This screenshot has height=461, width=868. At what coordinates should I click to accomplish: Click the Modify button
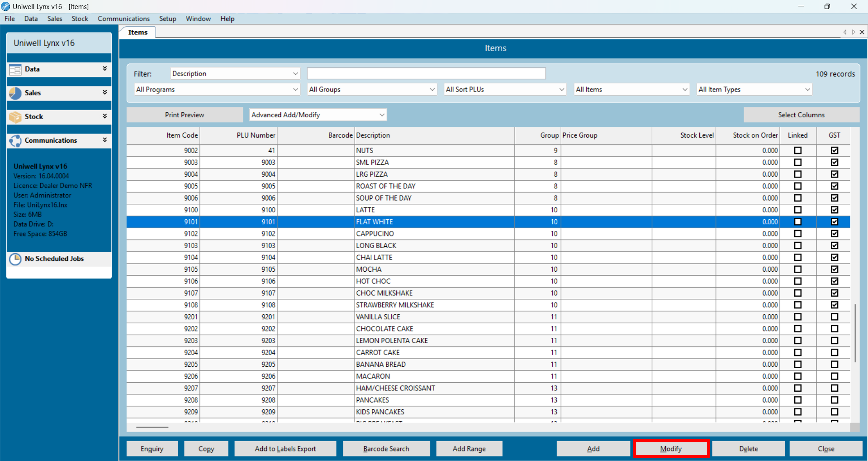[x=671, y=449]
